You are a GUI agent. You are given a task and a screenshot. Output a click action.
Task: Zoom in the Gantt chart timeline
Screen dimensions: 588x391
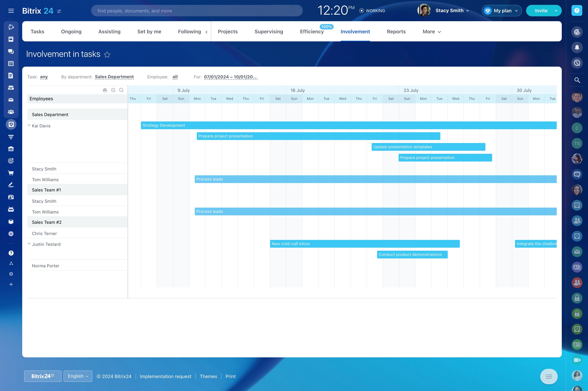[113, 90]
